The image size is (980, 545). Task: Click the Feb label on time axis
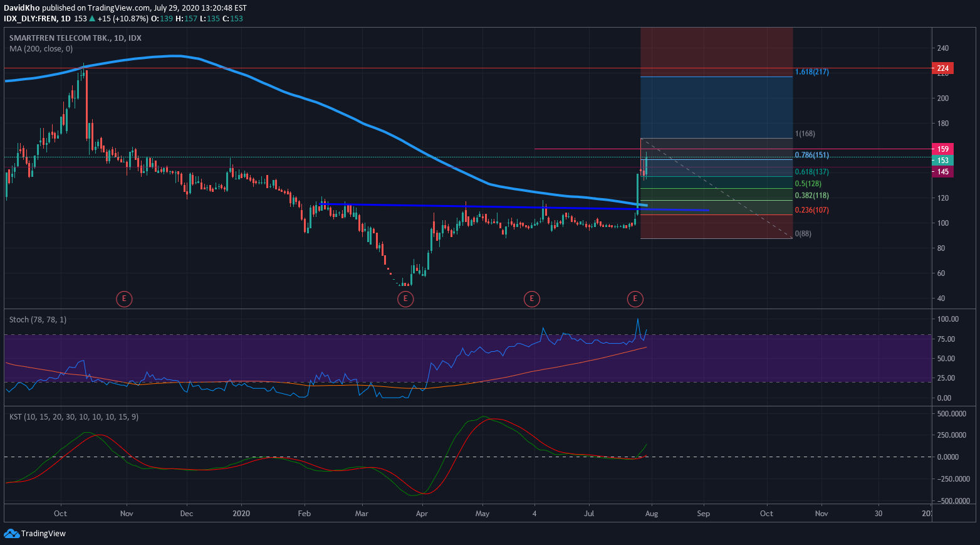click(305, 514)
